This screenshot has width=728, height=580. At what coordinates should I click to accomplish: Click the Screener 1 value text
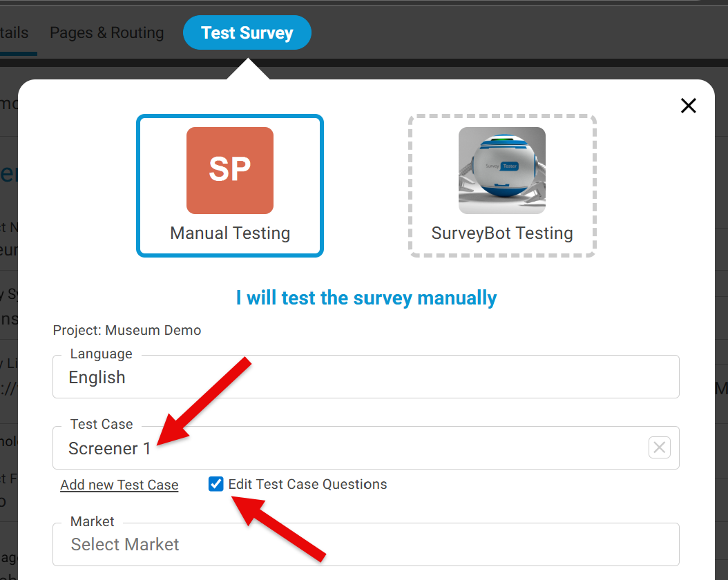click(109, 448)
